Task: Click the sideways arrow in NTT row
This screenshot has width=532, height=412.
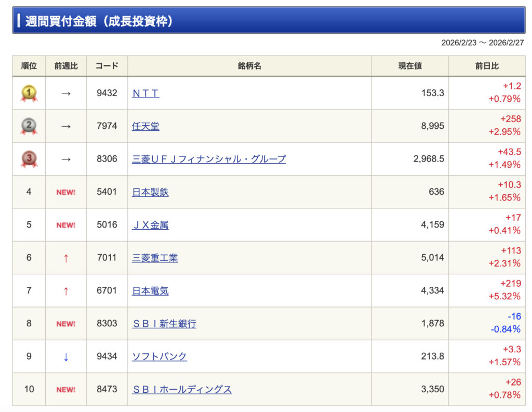Action: (66, 94)
